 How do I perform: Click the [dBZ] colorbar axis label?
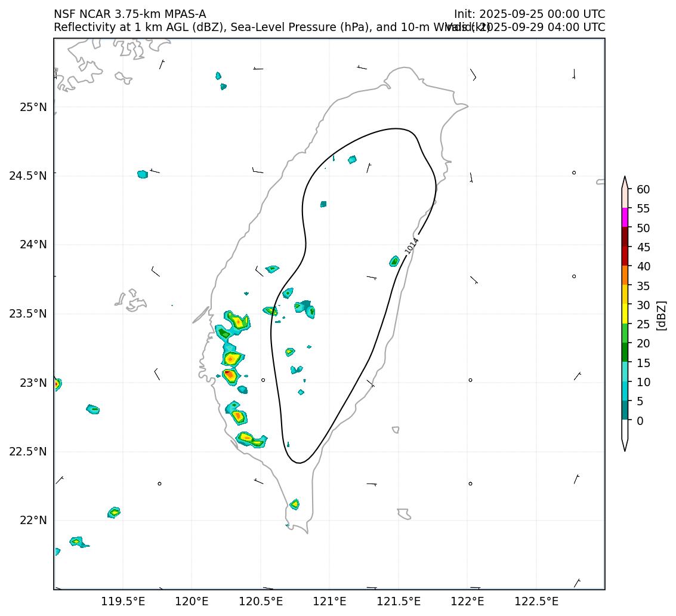(660, 315)
